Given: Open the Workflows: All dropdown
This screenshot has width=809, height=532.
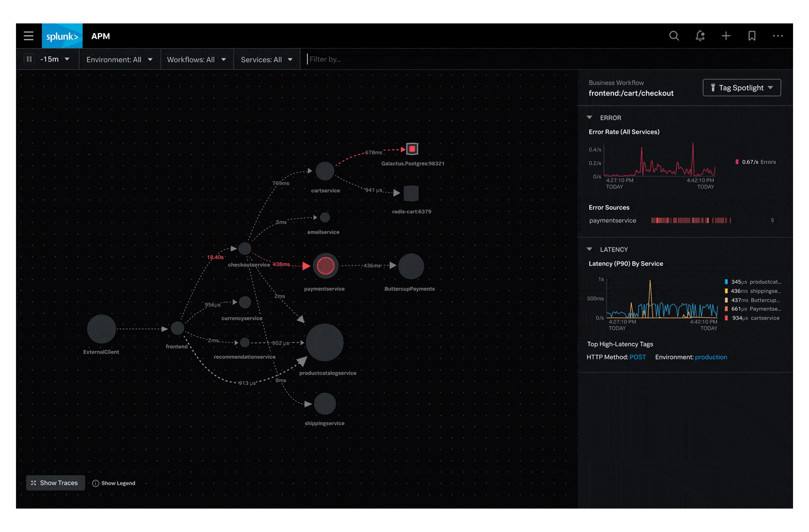Looking at the screenshot, I should coord(196,59).
